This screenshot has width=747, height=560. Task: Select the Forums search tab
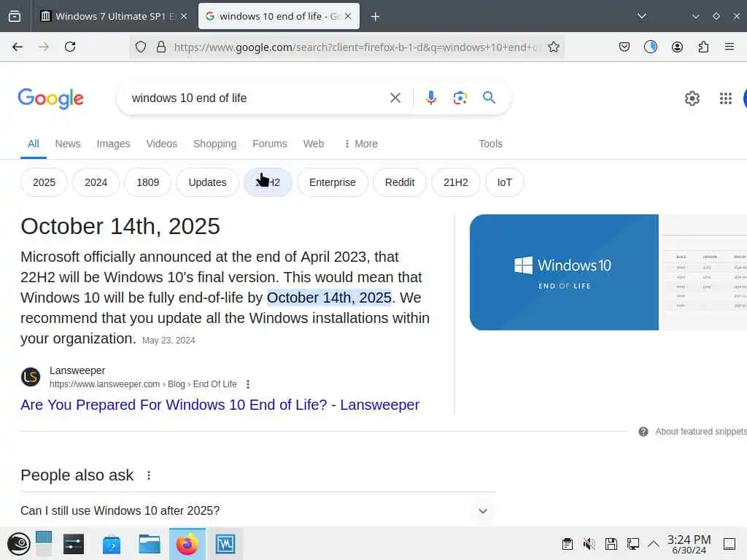[x=270, y=144]
